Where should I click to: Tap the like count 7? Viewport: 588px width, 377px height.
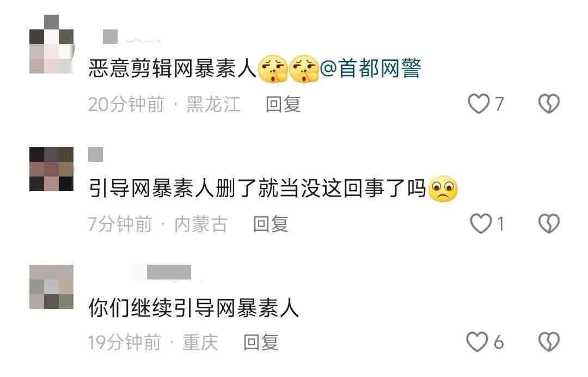click(x=499, y=104)
